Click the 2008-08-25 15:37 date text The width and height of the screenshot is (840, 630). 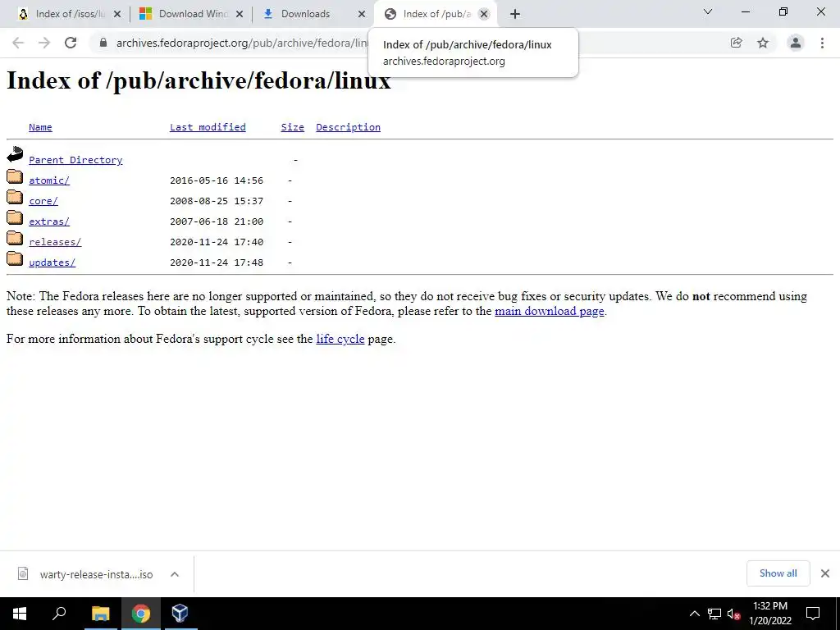tap(217, 201)
